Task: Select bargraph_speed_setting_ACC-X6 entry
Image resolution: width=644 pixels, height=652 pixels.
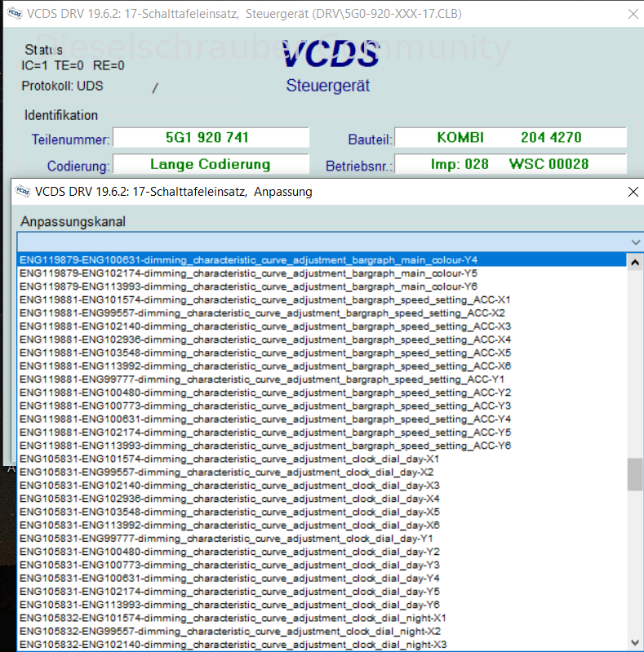Action: tap(322, 366)
